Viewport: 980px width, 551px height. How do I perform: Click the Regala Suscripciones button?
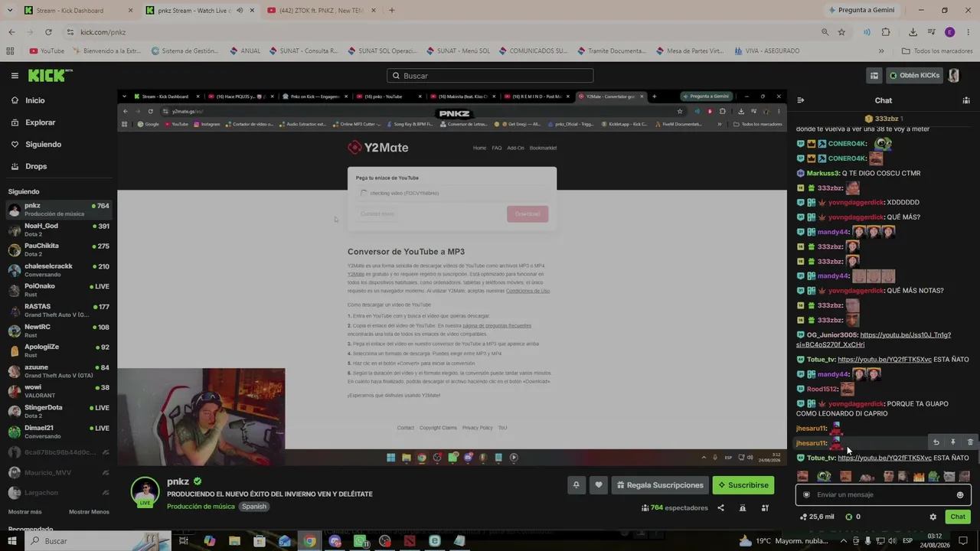coord(659,485)
